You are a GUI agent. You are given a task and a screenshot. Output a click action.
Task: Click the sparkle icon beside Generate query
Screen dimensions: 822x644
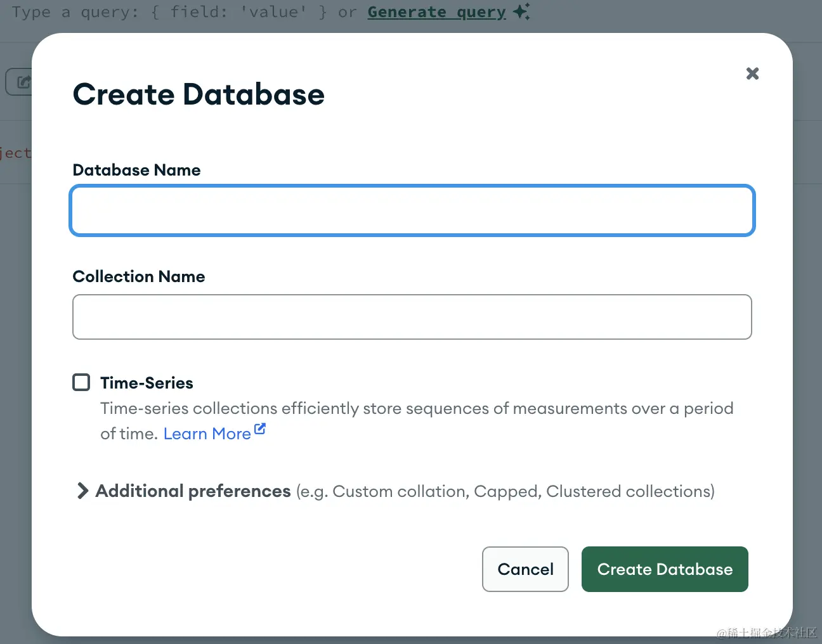pyautogui.click(x=521, y=11)
